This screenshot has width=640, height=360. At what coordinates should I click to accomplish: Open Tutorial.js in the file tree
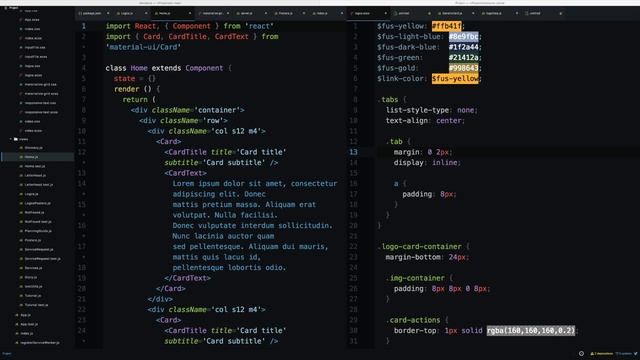click(33, 296)
